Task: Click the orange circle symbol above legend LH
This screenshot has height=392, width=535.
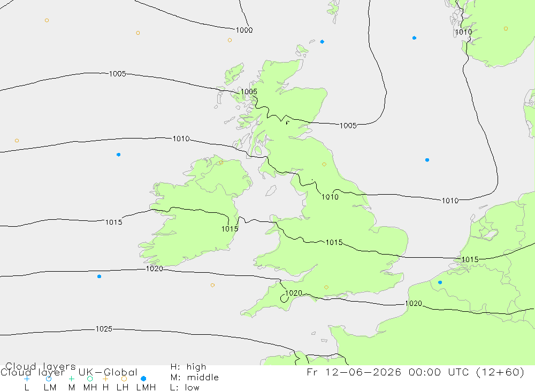Action: (x=124, y=379)
